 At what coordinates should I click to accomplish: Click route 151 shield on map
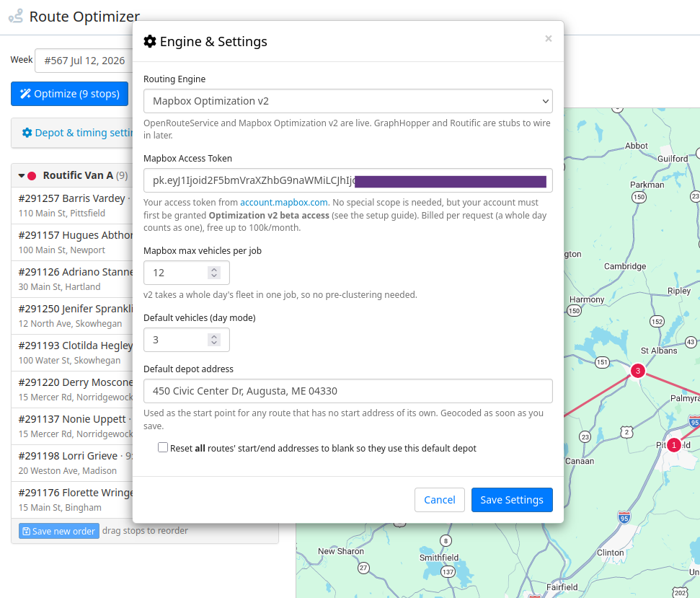[x=602, y=361]
